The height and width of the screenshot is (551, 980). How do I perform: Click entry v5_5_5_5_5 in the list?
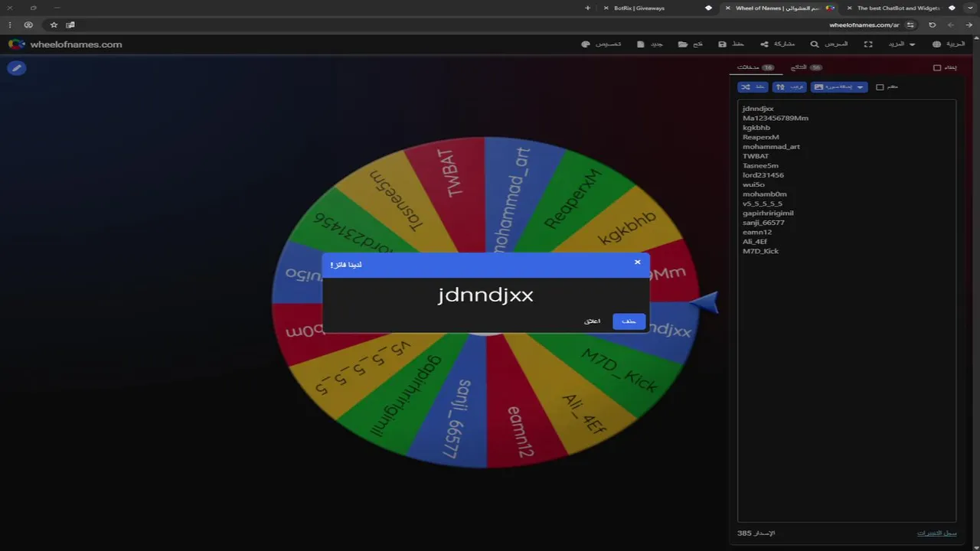tap(763, 204)
